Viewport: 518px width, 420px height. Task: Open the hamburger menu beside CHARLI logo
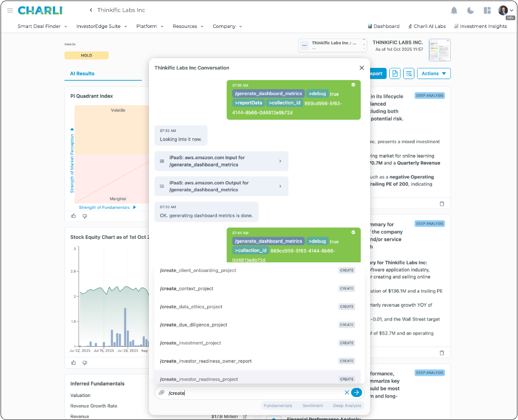[x=10, y=10]
